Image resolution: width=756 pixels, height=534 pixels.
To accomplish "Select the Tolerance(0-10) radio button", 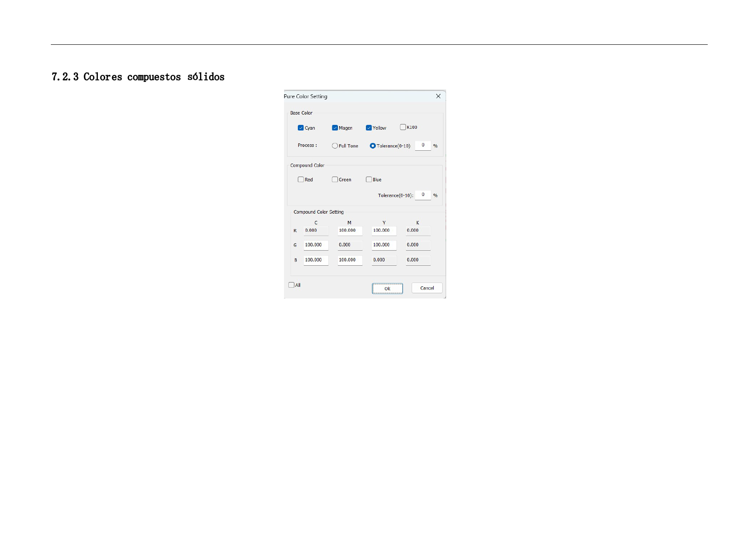I will (373, 146).
